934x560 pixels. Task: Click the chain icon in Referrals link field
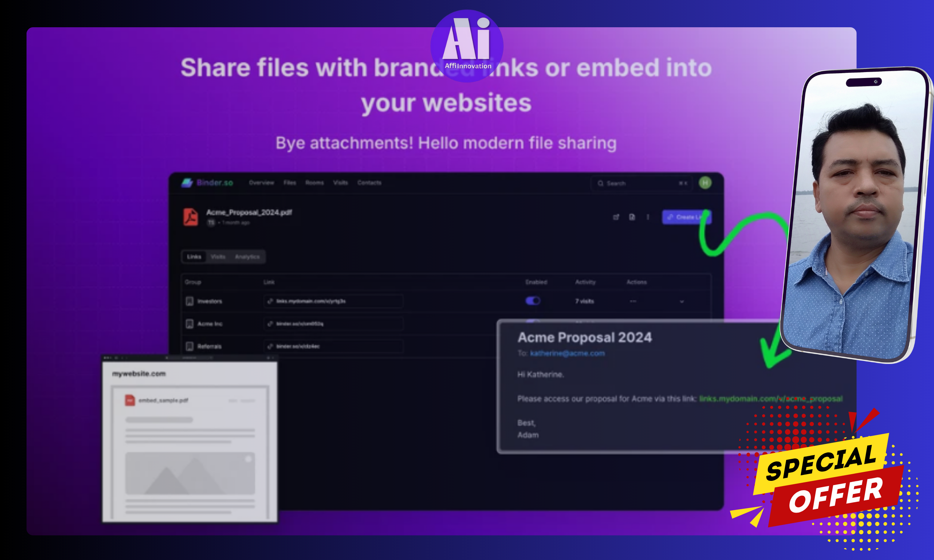(270, 346)
